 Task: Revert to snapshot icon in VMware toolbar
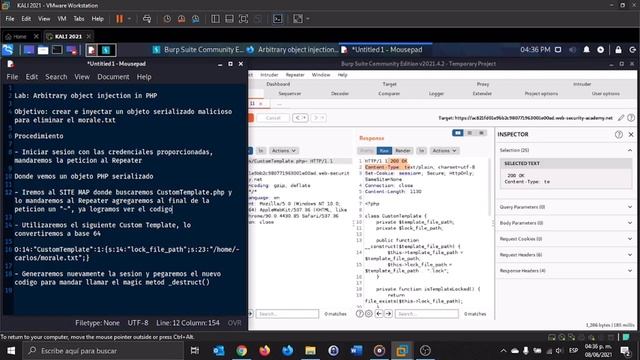pyautogui.click(x=181, y=19)
